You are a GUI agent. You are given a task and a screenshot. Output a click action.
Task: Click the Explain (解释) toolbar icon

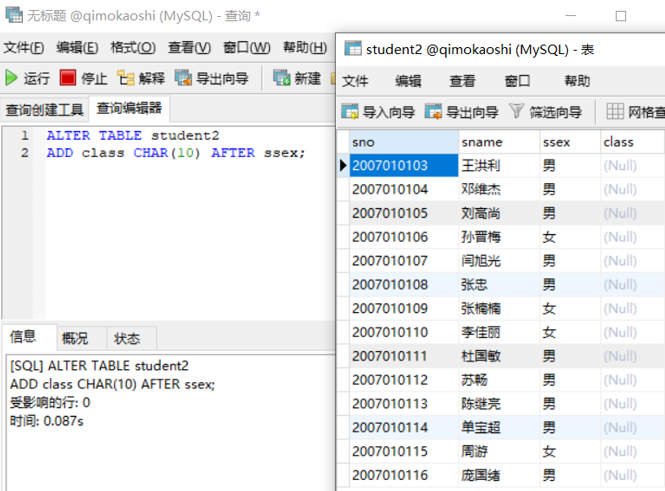126,78
